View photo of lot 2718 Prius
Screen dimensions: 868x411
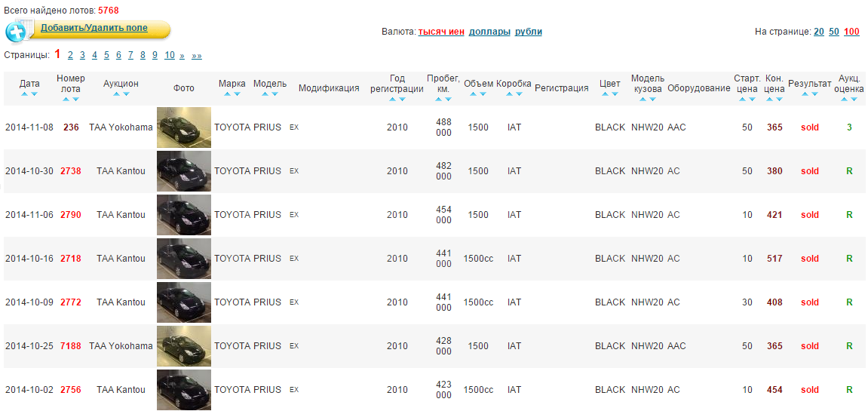[184, 259]
